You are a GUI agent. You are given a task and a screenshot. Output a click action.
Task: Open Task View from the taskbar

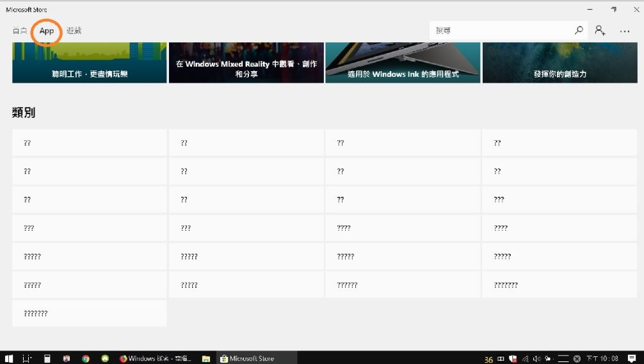click(x=27, y=359)
